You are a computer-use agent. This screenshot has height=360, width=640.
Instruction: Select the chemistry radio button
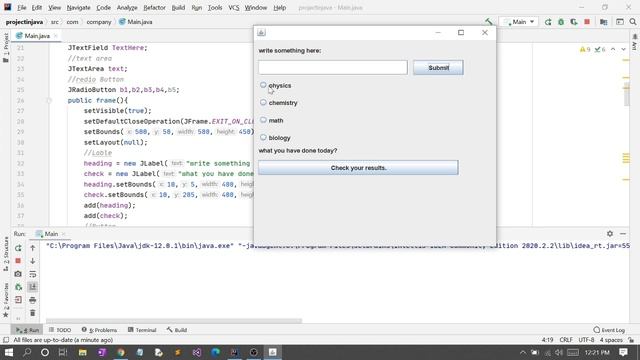(263, 102)
